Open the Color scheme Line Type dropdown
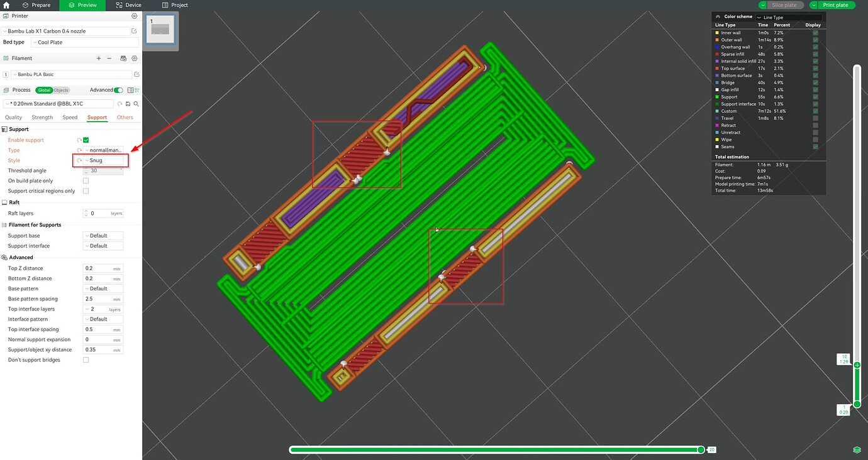Image resolution: width=868 pixels, height=460 pixels. pyautogui.click(x=789, y=17)
